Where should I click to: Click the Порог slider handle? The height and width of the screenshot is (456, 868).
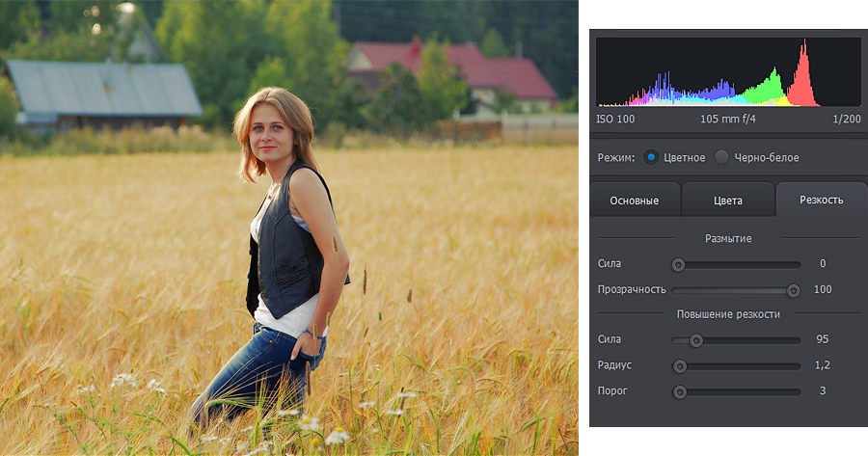click(680, 392)
